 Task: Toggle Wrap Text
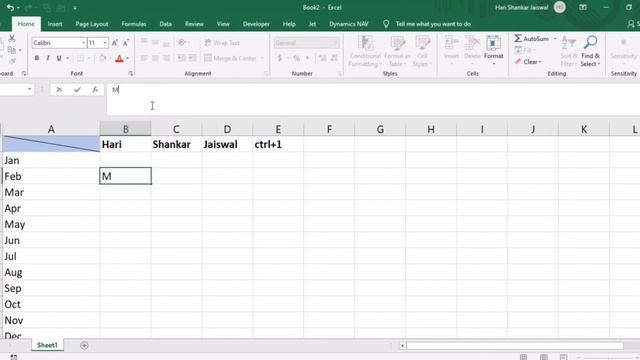point(222,42)
